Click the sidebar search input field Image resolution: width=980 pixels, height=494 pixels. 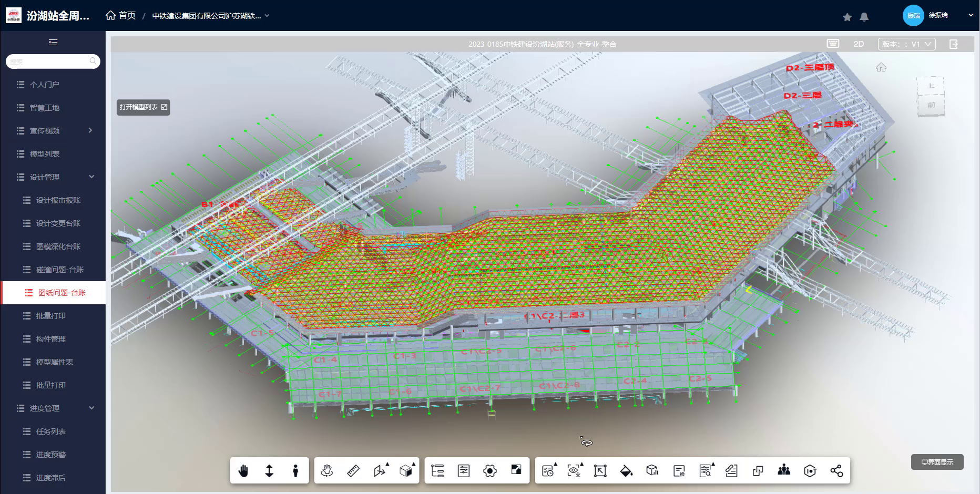pos(48,61)
